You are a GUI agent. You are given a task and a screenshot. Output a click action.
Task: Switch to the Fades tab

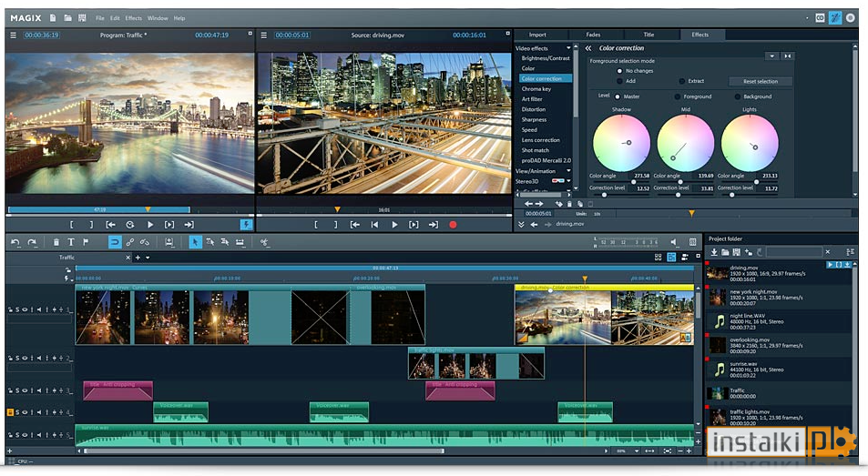pos(593,35)
